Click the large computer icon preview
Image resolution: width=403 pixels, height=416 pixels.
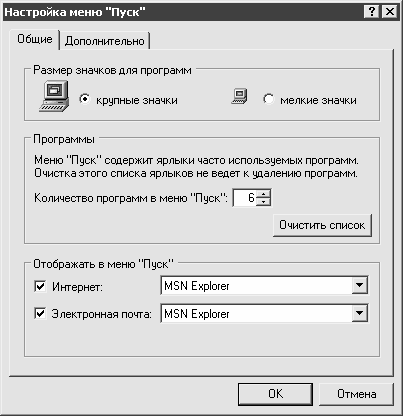click(x=54, y=96)
